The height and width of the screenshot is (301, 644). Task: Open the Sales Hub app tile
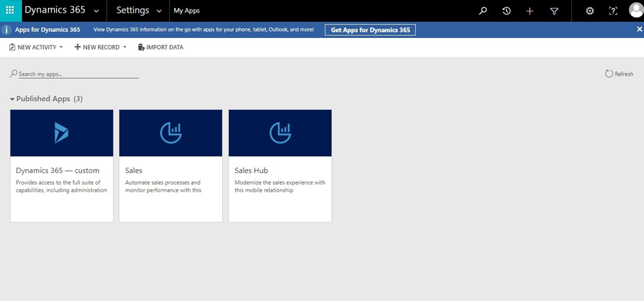(280, 165)
